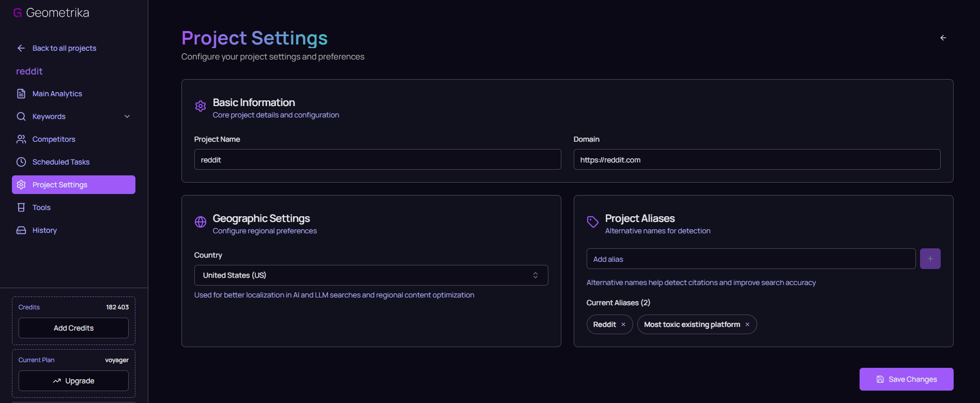This screenshot has width=980, height=403.
Task: Click Back to all projects link
Action: [64, 48]
